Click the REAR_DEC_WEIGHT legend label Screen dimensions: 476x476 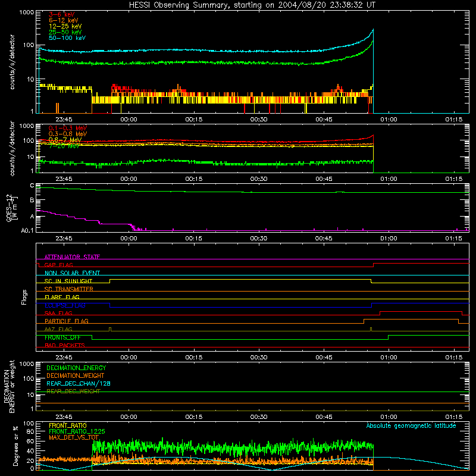pos(73,392)
